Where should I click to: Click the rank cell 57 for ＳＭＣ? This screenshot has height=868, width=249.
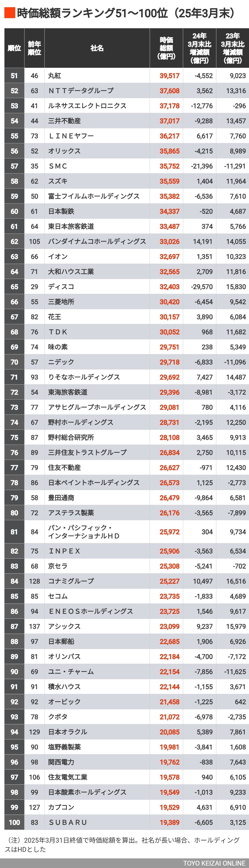click(x=14, y=166)
